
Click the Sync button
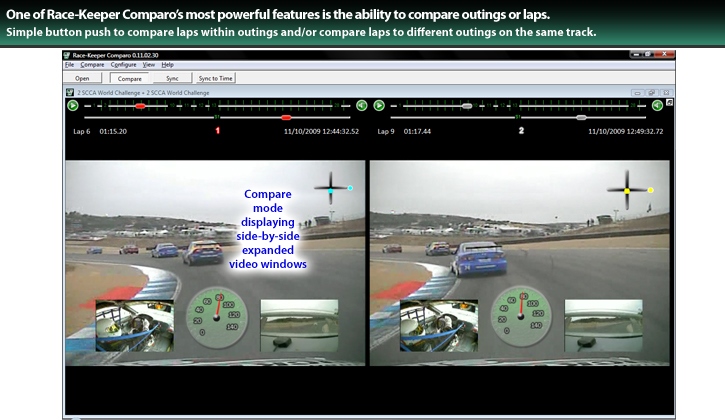[x=172, y=77]
